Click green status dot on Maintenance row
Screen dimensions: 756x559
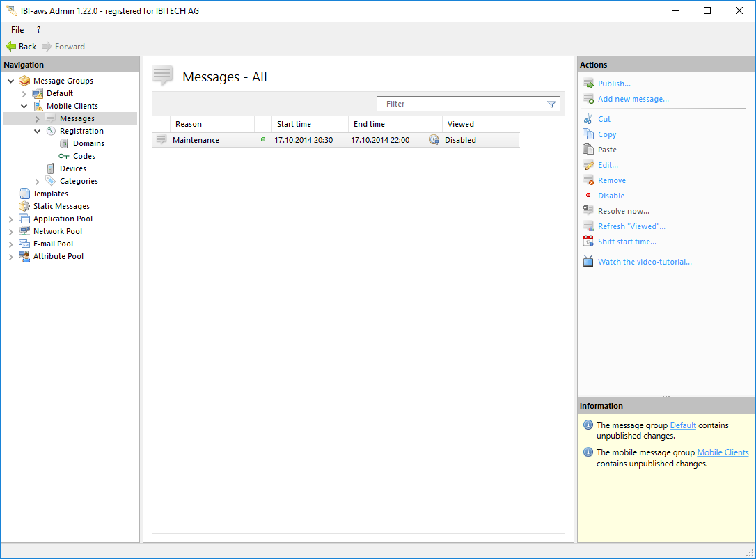point(263,140)
